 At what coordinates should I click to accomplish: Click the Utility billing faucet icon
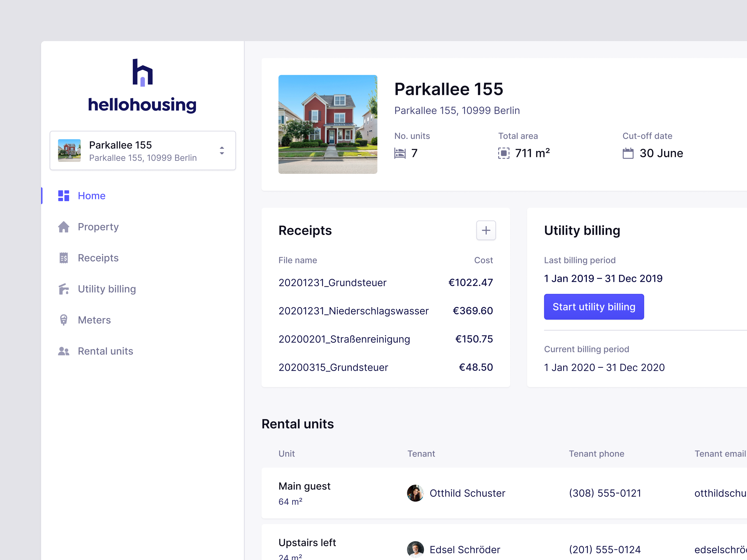click(x=63, y=289)
